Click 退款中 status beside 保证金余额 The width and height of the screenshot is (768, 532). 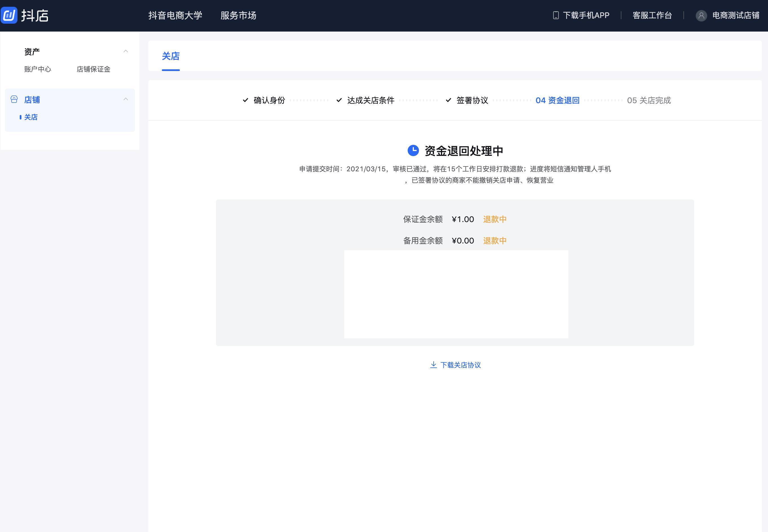[495, 219]
